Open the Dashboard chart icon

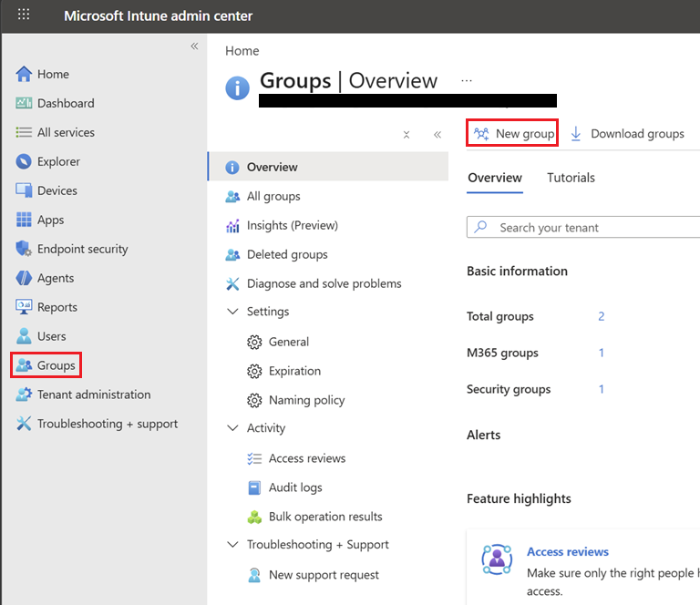tap(24, 103)
